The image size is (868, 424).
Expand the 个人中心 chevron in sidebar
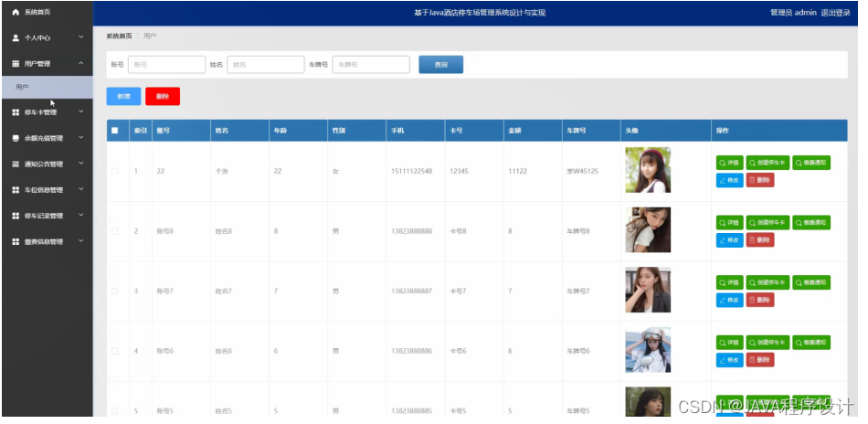pos(80,37)
